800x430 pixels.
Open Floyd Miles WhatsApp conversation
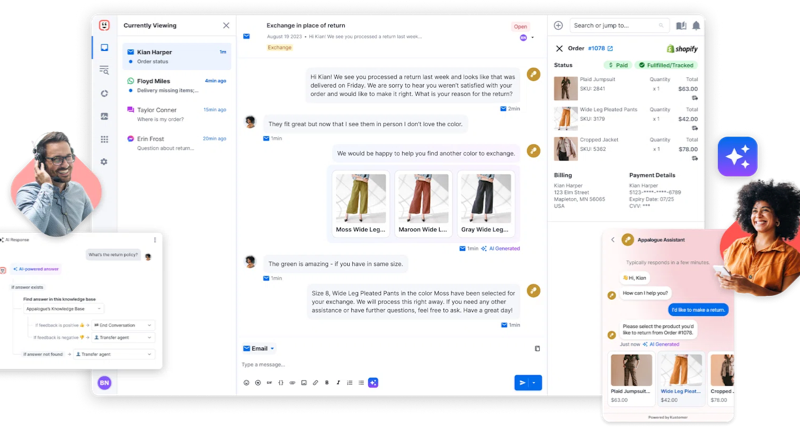[177, 85]
